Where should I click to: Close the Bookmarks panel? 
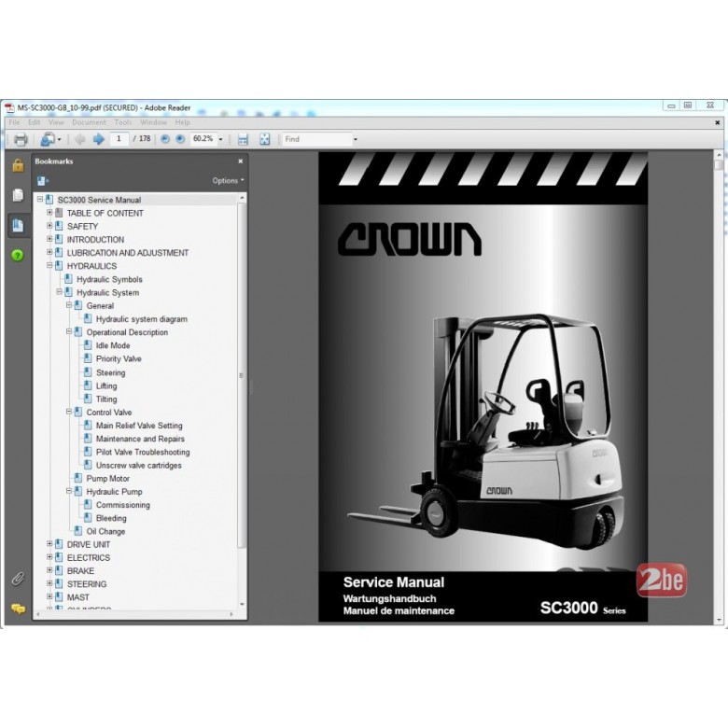coord(241,161)
